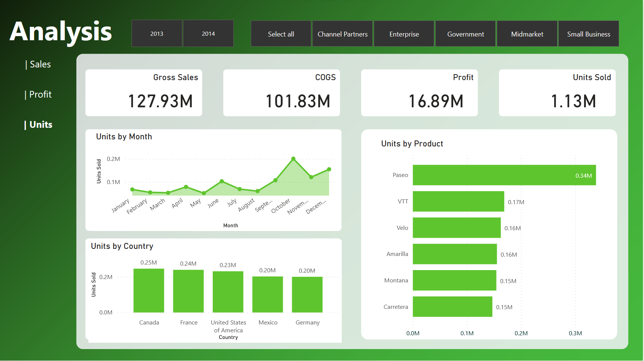Select the Paseo bar in Units by Product
Screen dimensions: 644x361
click(x=503, y=175)
